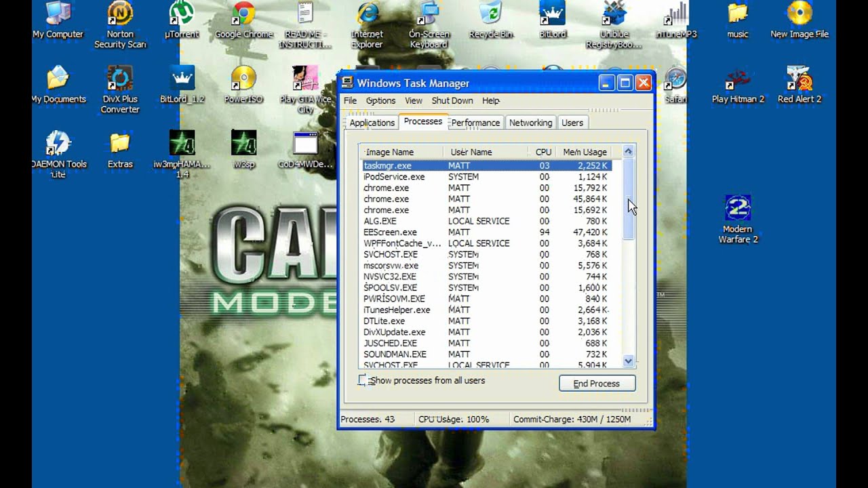Select the ALG.EXE process row
Screen dimensions: 868x488
[x=487, y=221]
